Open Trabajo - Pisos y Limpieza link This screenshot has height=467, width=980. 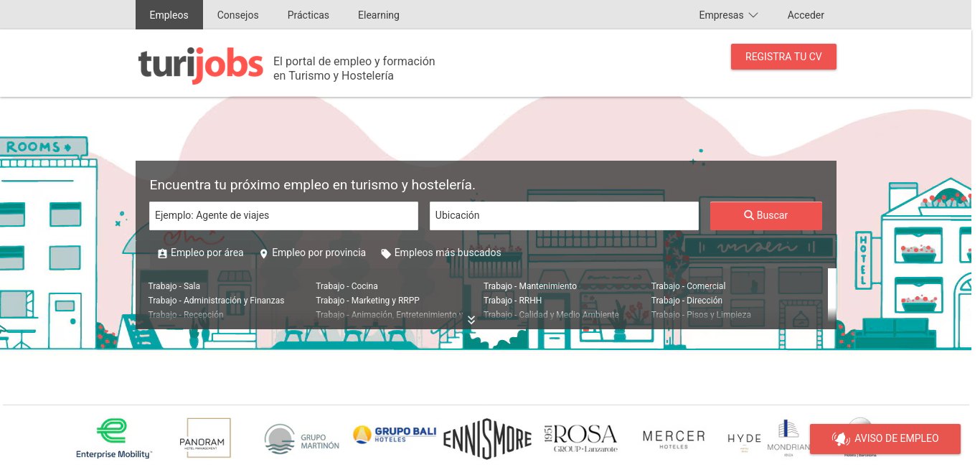[x=701, y=315]
